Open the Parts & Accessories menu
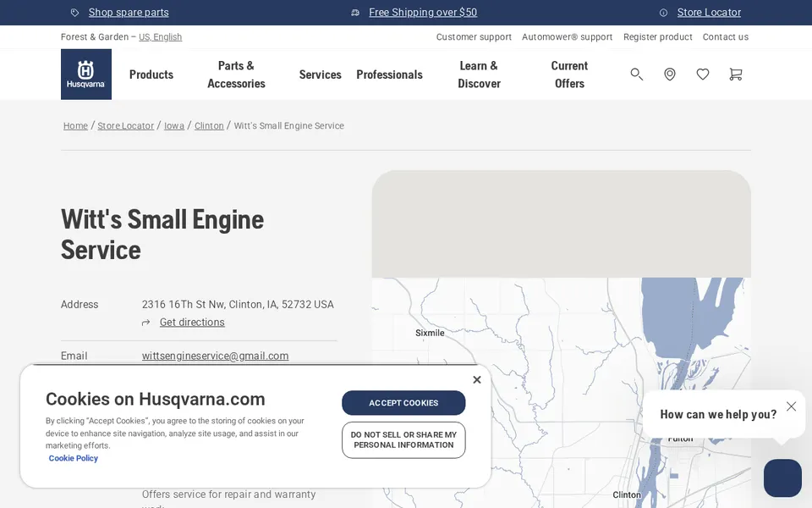This screenshot has height=508, width=812. click(236, 75)
